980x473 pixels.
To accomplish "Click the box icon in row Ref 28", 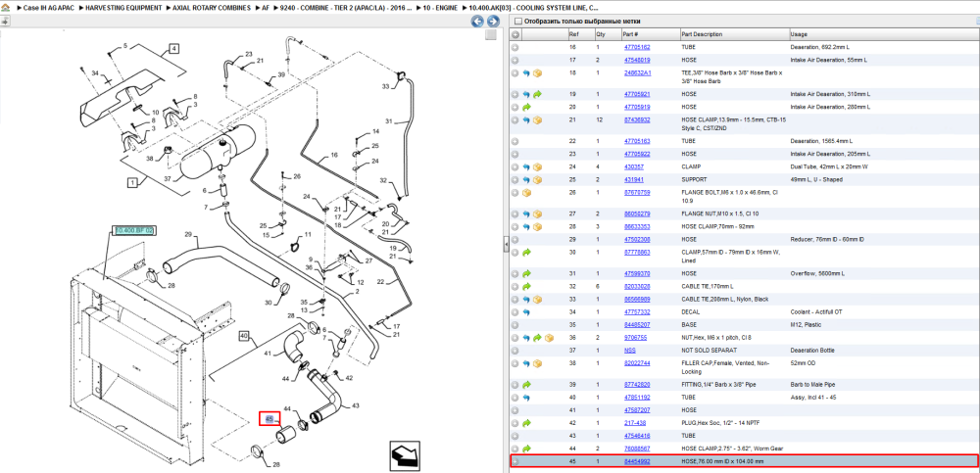I will [537, 226].
